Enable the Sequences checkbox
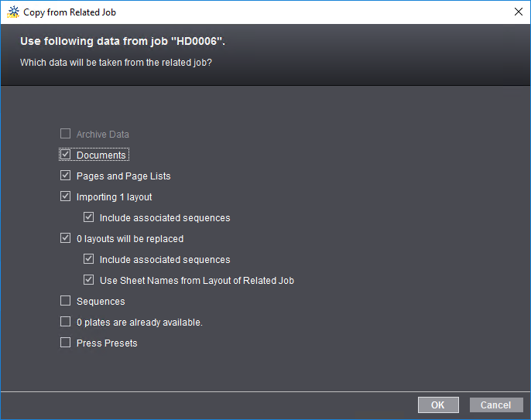 (66, 301)
